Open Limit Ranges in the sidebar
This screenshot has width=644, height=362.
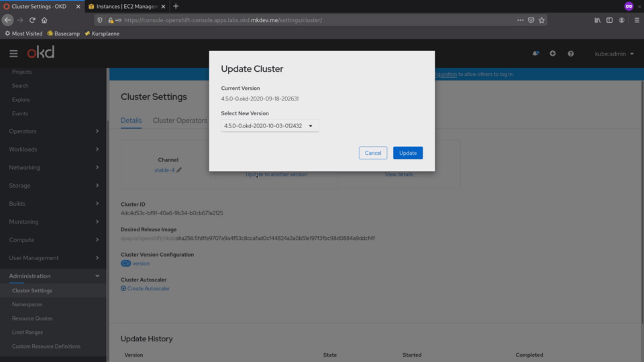pyautogui.click(x=28, y=333)
